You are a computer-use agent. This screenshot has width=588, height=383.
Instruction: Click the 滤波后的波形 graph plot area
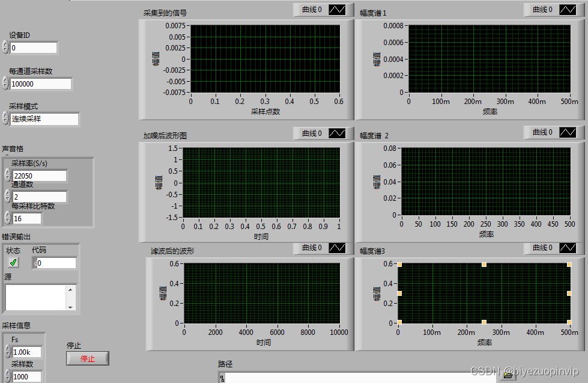tap(262, 293)
